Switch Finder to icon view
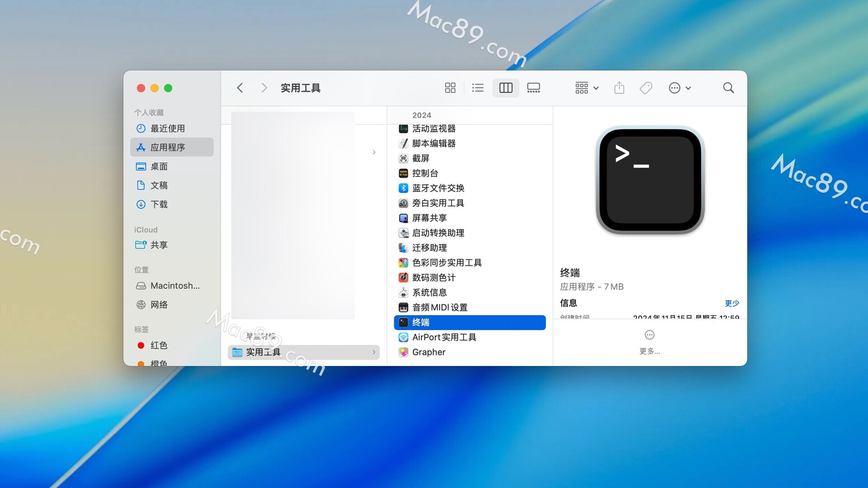868x488 pixels. 450,88
